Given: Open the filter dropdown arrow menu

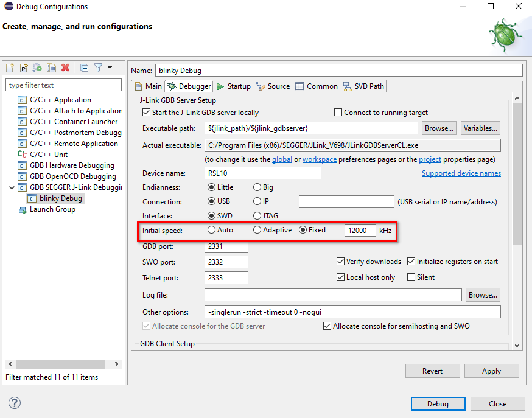Looking at the screenshot, I should (x=110, y=68).
